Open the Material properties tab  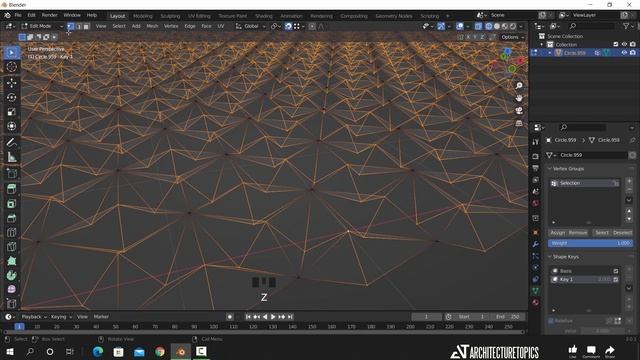[x=536, y=302]
